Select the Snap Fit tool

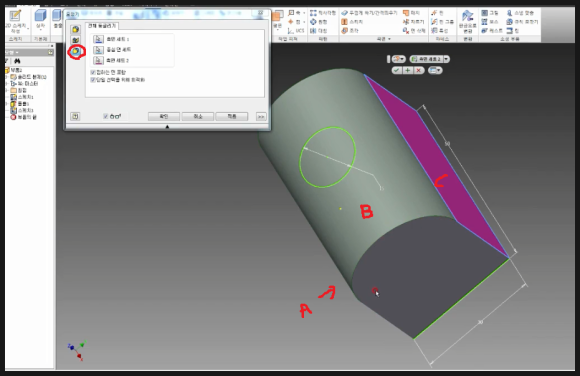click(520, 13)
